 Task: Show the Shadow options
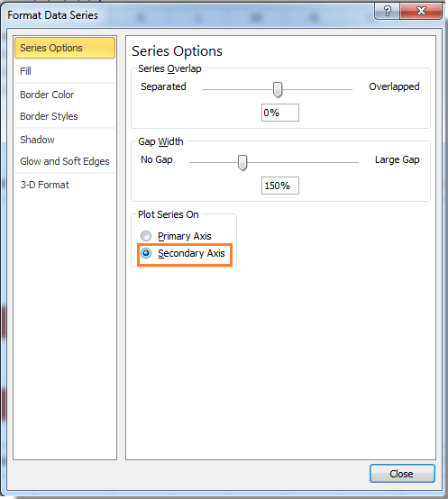[65, 140]
